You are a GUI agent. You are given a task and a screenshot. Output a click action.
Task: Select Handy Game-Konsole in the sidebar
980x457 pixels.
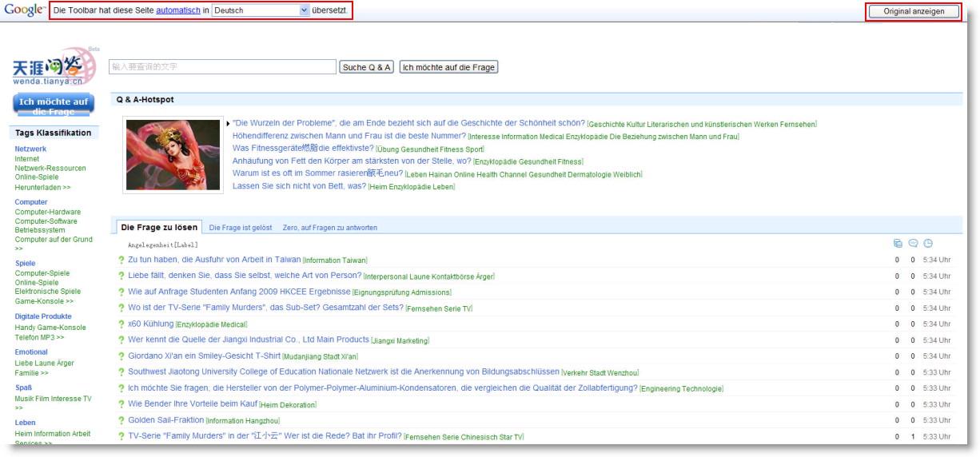(x=50, y=328)
